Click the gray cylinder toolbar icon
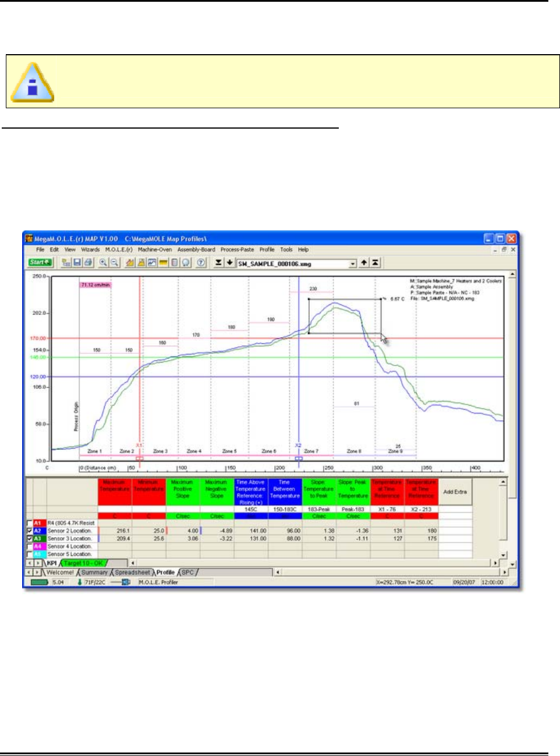 tap(175, 262)
